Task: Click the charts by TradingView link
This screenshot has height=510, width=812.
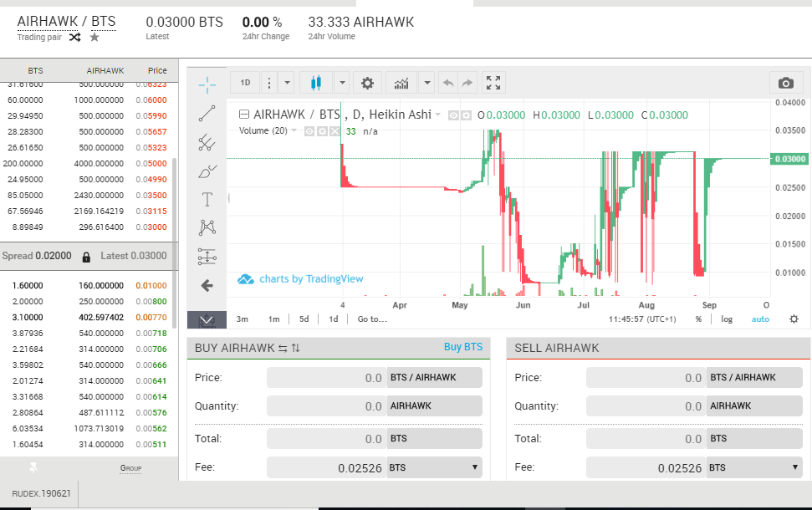Action: tap(300, 279)
